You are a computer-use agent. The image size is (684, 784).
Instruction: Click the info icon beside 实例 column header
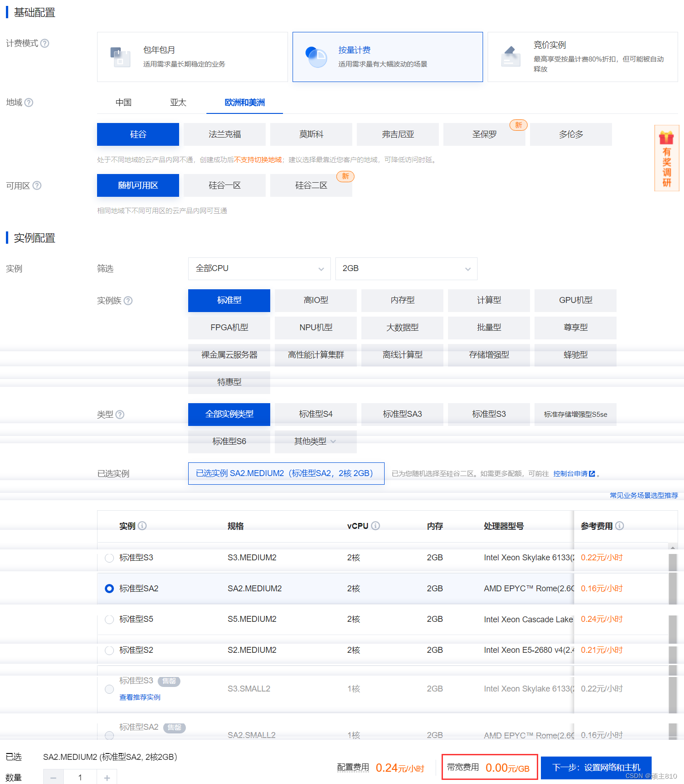tap(142, 526)
